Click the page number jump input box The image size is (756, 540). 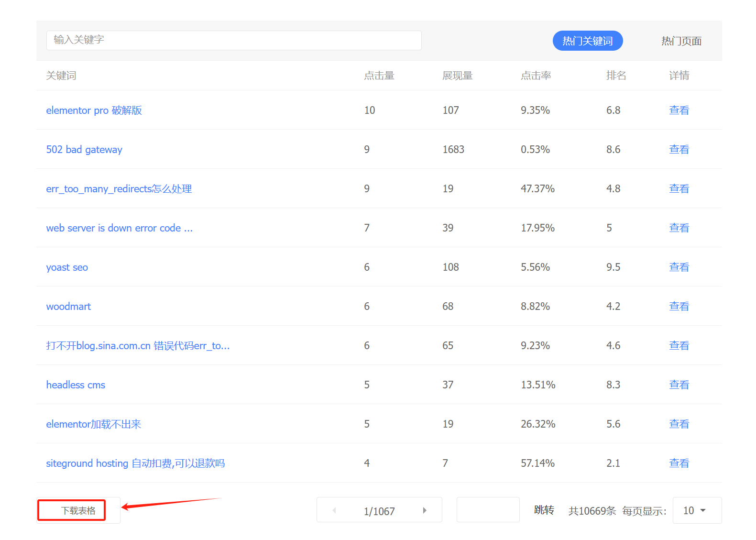(487, 510)
